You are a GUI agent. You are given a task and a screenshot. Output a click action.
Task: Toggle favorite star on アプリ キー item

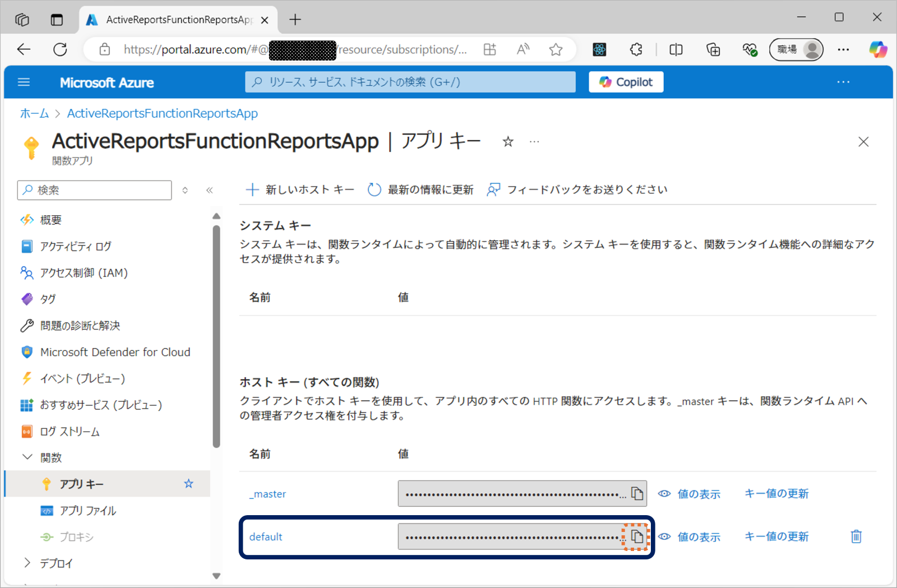189,484
